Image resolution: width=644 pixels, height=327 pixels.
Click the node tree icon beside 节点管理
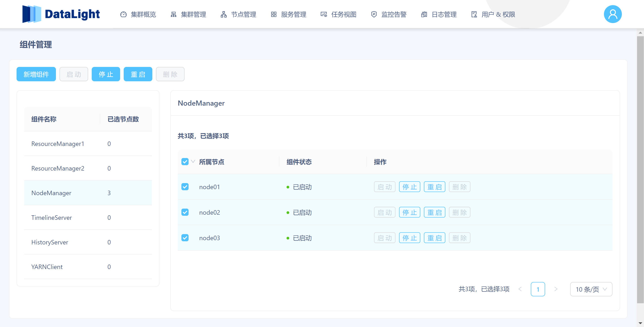223,15
